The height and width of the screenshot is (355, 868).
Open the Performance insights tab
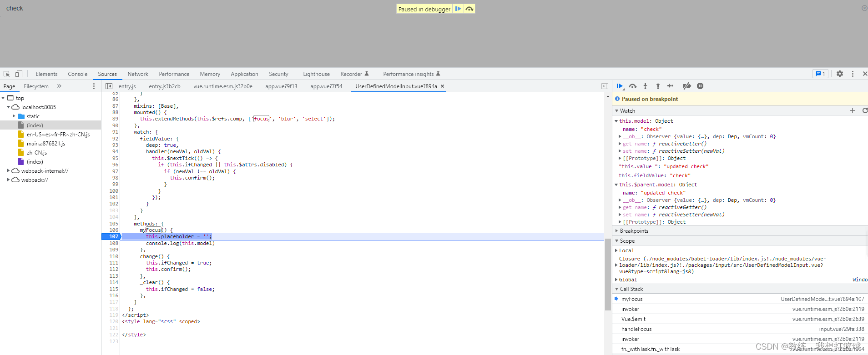pyautogui.click(x=411, y=74)
